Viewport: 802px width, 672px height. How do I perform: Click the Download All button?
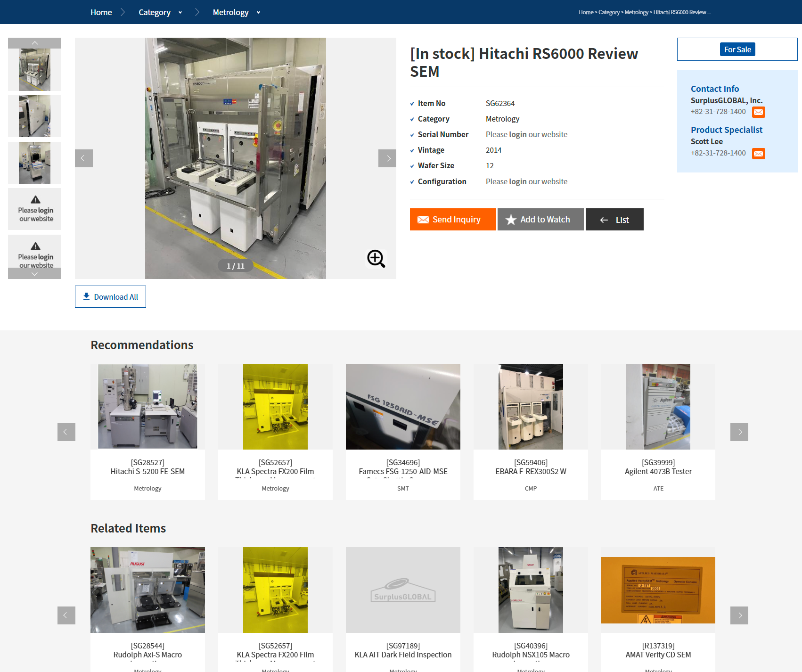point(110,297)
